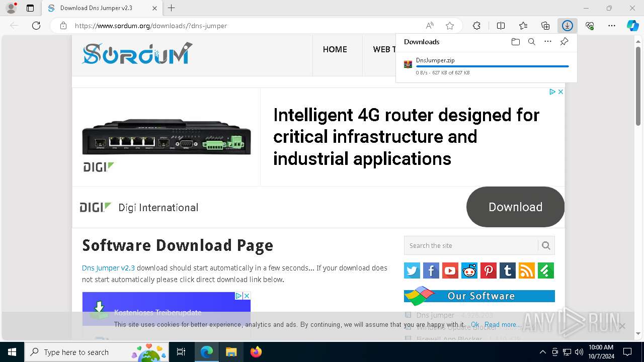Image resolution: width=644 pixels, height=362 pixels.
Task: Open Browser essentials icon
Action: tap(590, 26)
